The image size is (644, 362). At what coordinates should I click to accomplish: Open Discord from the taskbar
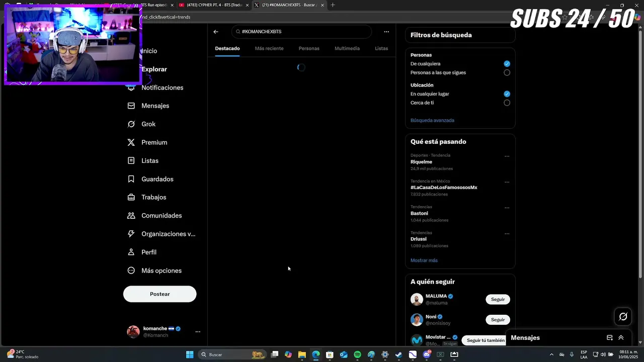pos(427,354)
